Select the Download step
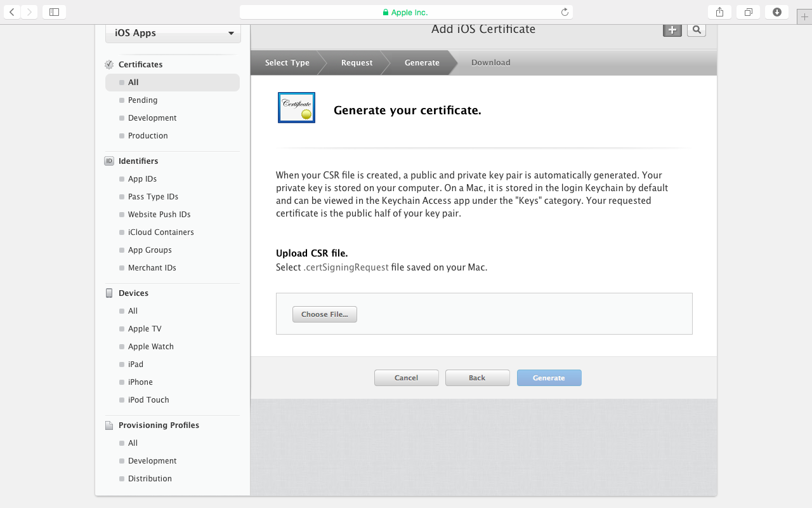Image resolution: width=812 pixels, height=508 pixels. [x=491, y=62]
